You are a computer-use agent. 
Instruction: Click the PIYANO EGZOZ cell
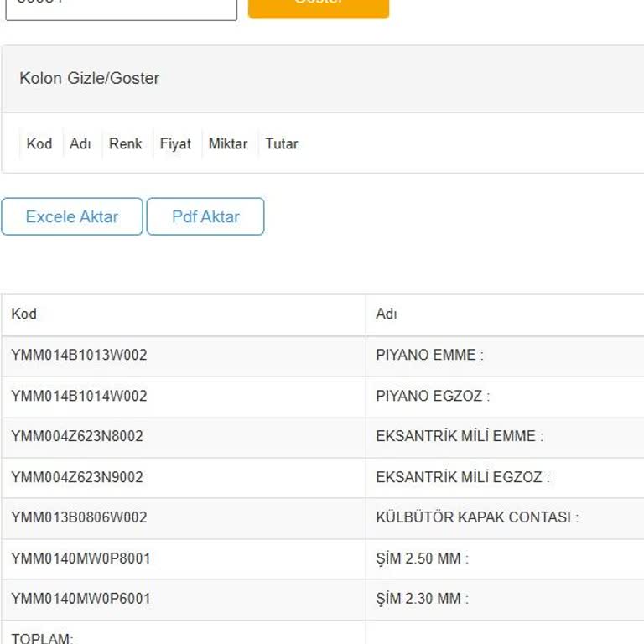click(x=505, y=397)
